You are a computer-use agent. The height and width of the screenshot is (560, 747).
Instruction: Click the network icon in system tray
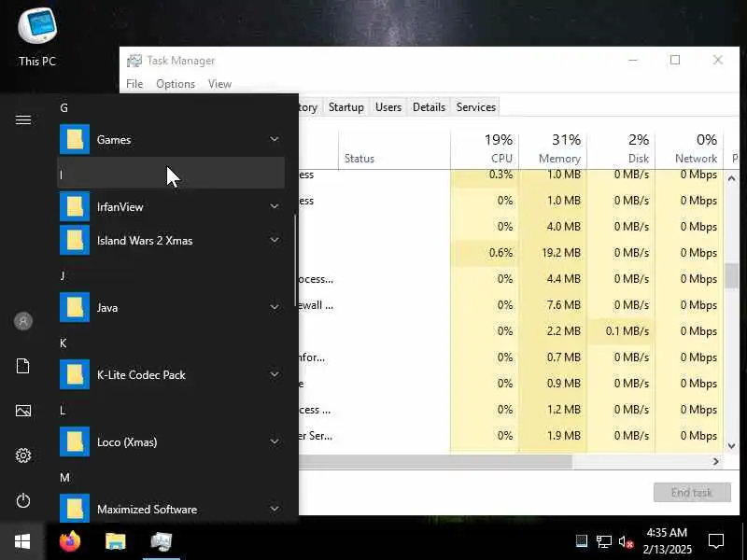(x=604, y=541)
